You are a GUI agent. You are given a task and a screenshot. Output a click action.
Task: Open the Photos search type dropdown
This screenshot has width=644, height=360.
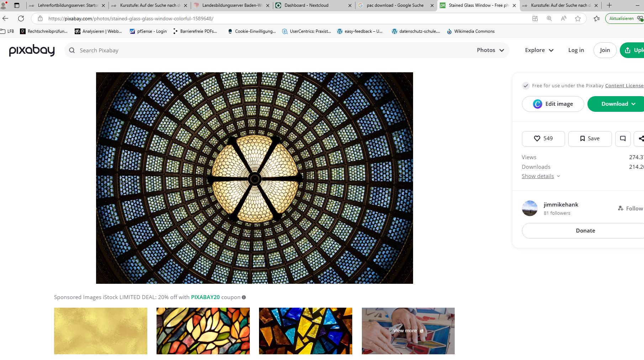[x=490, y=50]
